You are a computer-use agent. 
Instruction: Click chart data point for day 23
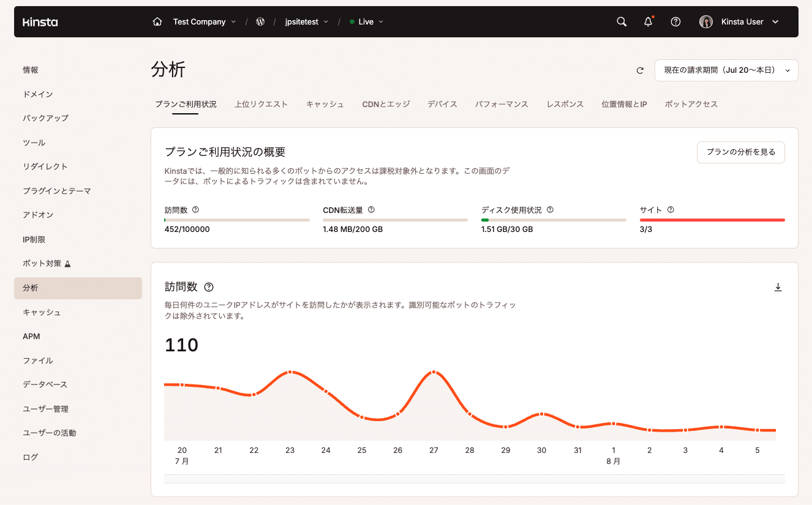[x=290, y=372]
